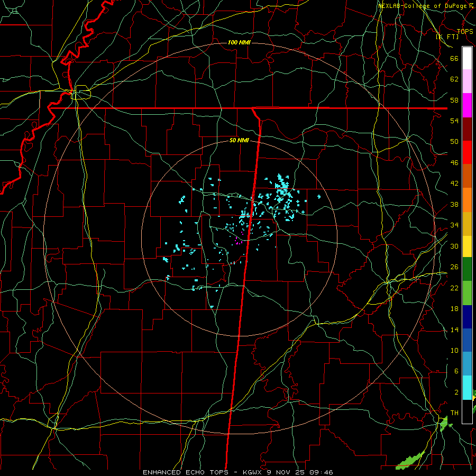Click the 'TOPS' legend title

[x=465, y=31]
